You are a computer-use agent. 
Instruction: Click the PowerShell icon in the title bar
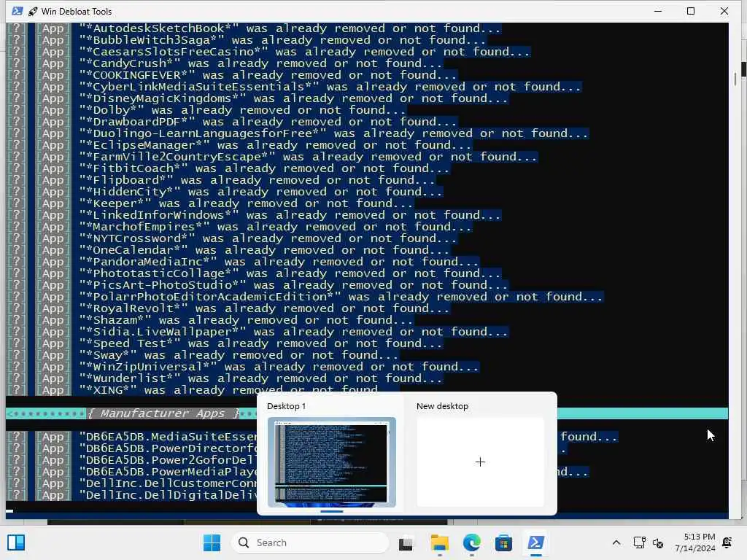18,11
